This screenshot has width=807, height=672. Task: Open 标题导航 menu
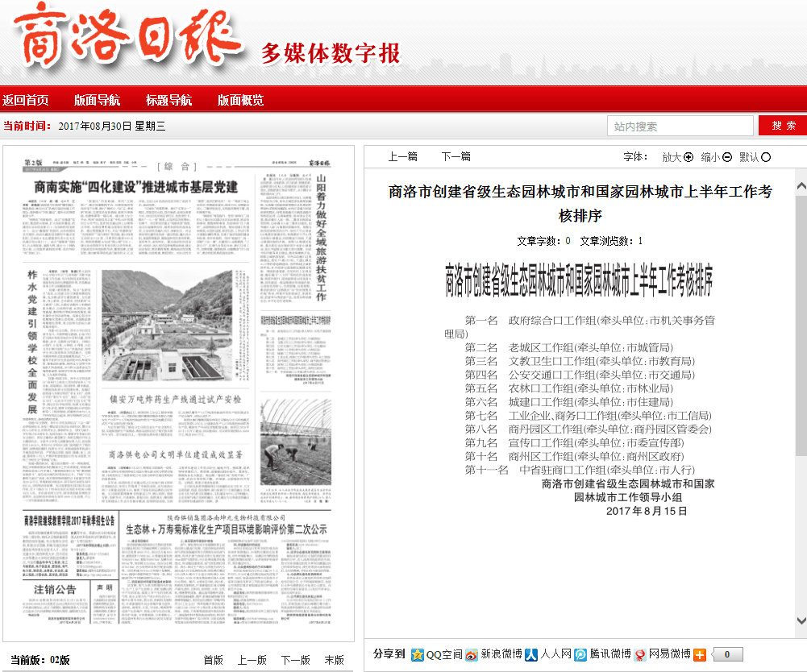click(x=168, y=100)
